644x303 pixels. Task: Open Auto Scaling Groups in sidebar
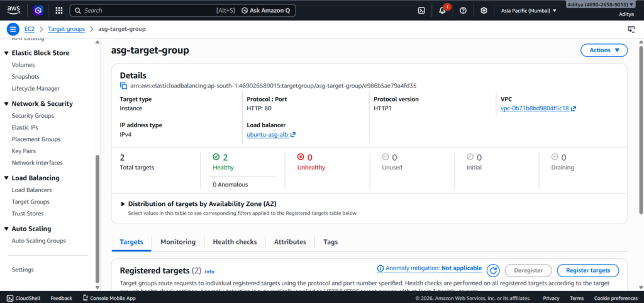38,241
